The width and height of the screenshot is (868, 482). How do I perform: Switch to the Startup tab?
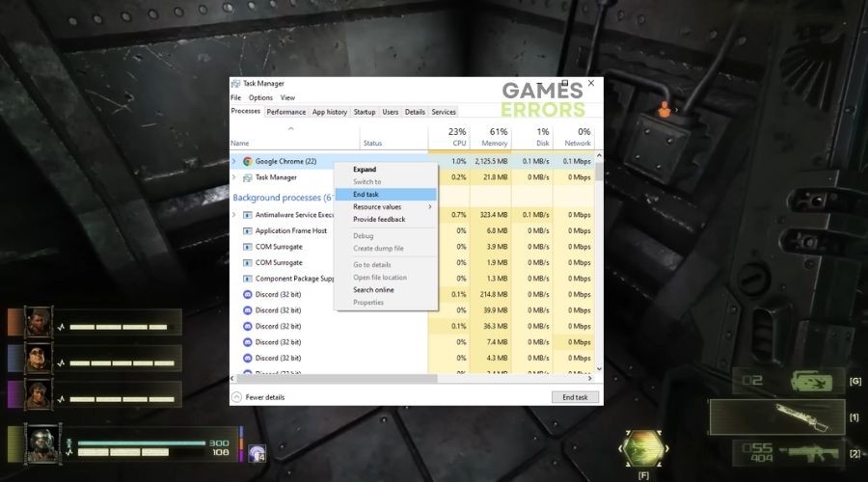(x=365, y=112)
